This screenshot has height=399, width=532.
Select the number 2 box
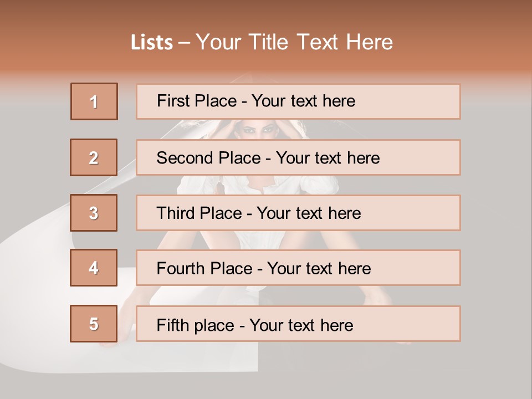(x=94, y=157)
